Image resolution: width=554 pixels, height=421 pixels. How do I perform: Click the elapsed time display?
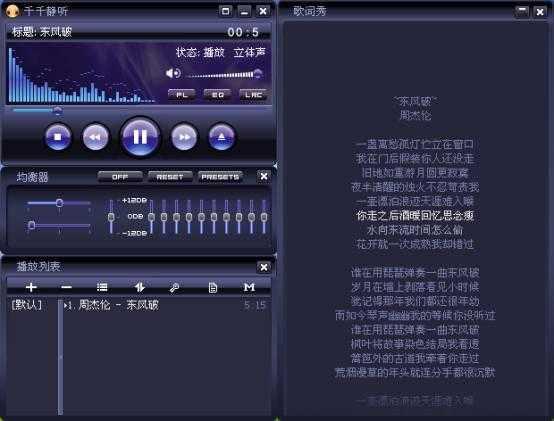tap(244, 32)
